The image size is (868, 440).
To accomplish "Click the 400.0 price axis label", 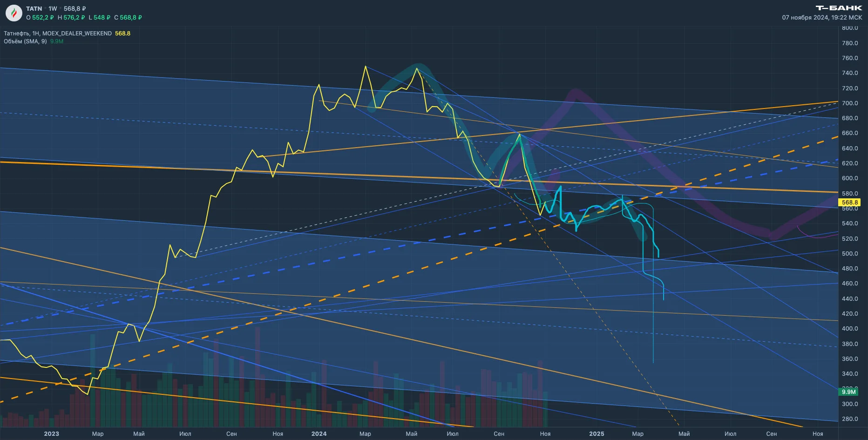I will click(850, 329).
